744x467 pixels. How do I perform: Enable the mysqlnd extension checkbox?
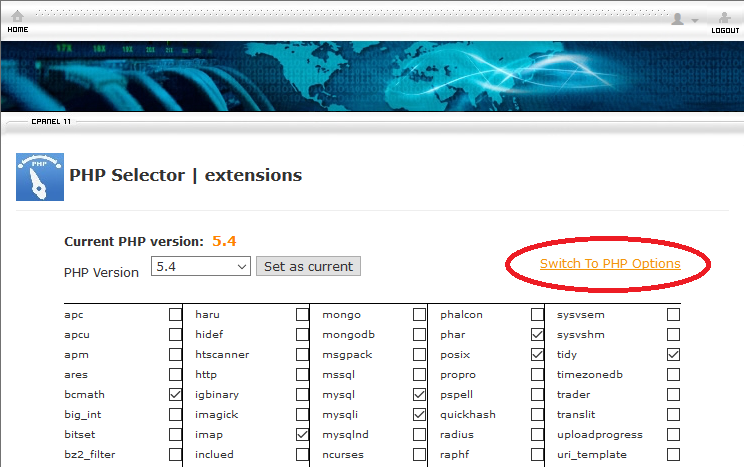[x=419, y=434]
